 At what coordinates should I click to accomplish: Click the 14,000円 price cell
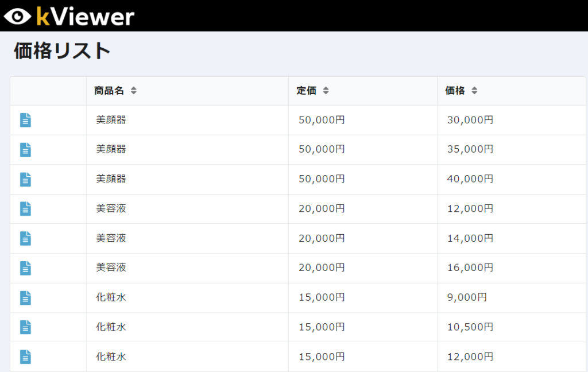point(470,238)
